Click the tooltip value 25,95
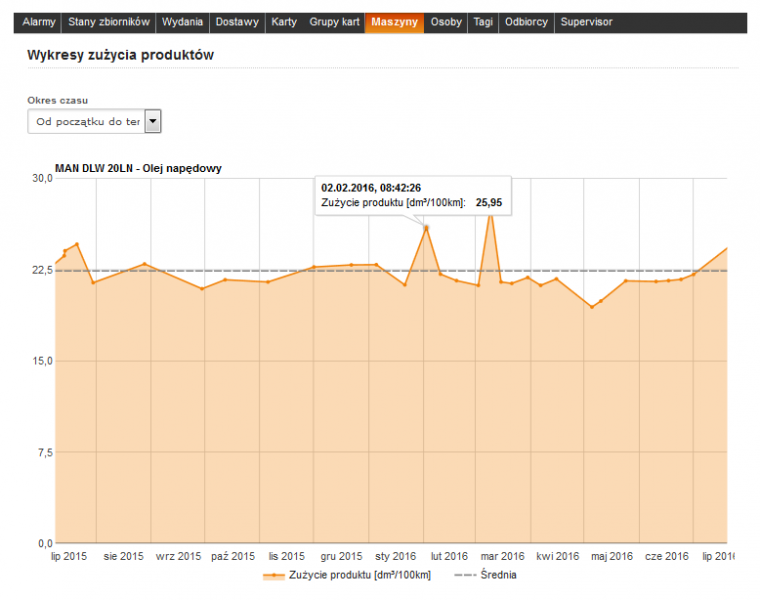760x600 pixels. tap(489, 203)
